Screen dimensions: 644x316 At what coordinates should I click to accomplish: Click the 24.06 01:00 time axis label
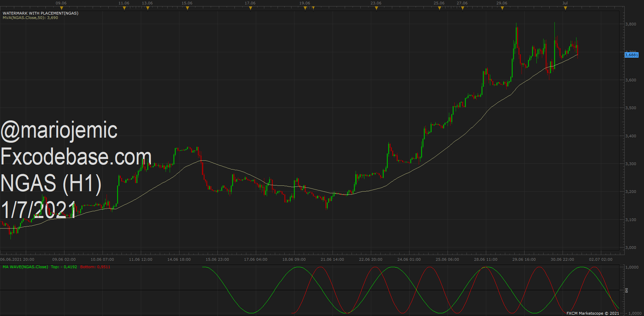point(409,259)
